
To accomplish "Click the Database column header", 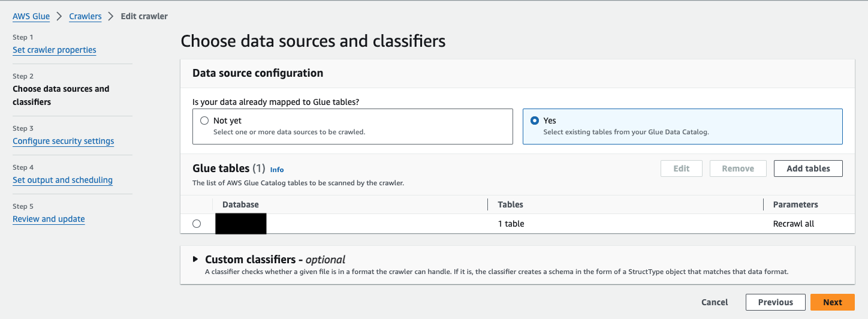I will pos(240,204).
